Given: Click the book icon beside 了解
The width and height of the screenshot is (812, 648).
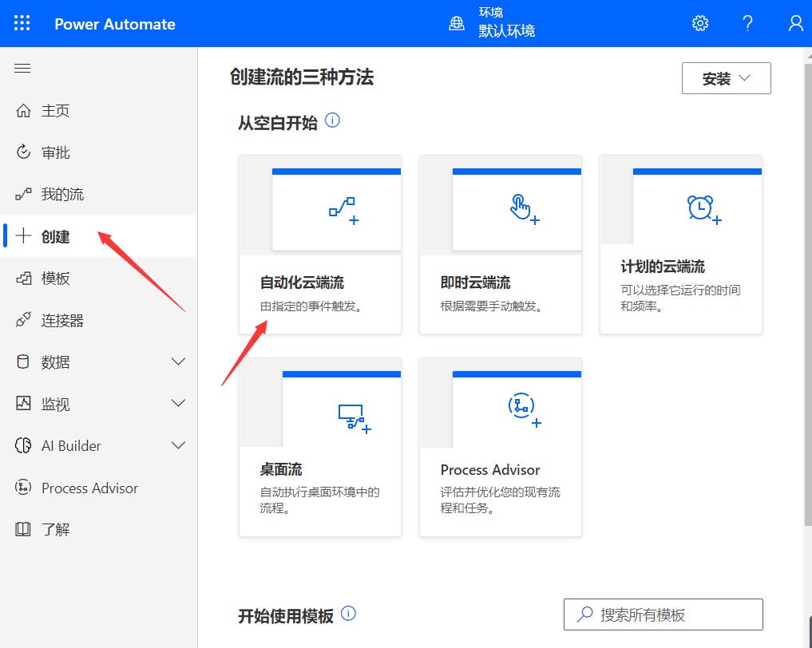Looking at the screenshot, I should click(x=23, y=529).
